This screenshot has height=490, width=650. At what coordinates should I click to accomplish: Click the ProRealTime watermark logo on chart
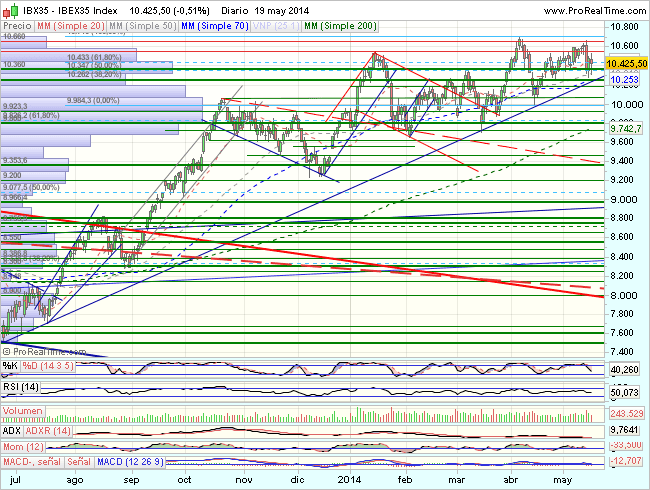tap(40, 351)
